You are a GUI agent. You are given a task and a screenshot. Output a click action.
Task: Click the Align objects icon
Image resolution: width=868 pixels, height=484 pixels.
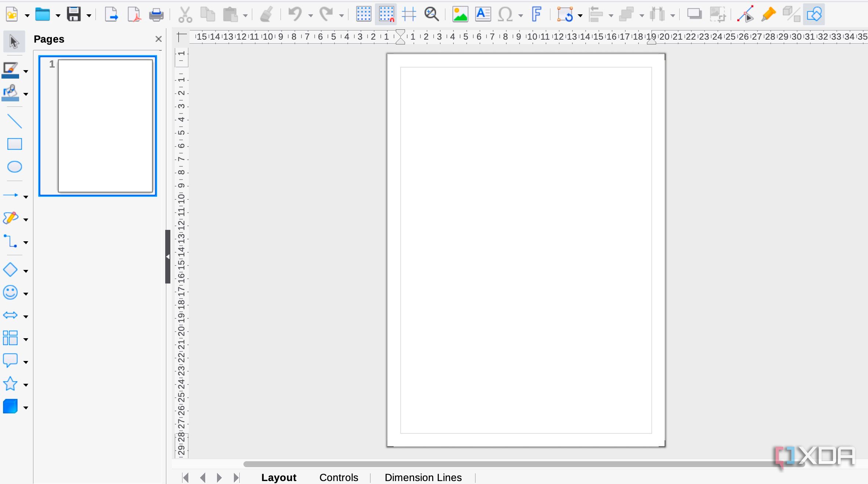pos(596,14)
